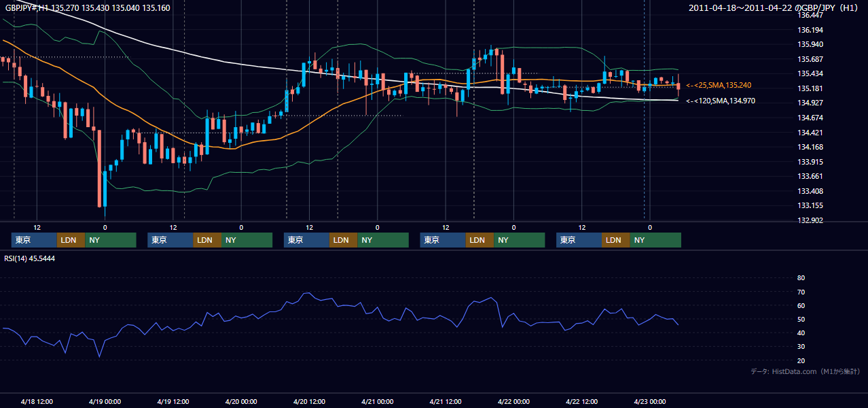Click price axis label 134.168
Screen dimensions: 868x408
(811, 147)
